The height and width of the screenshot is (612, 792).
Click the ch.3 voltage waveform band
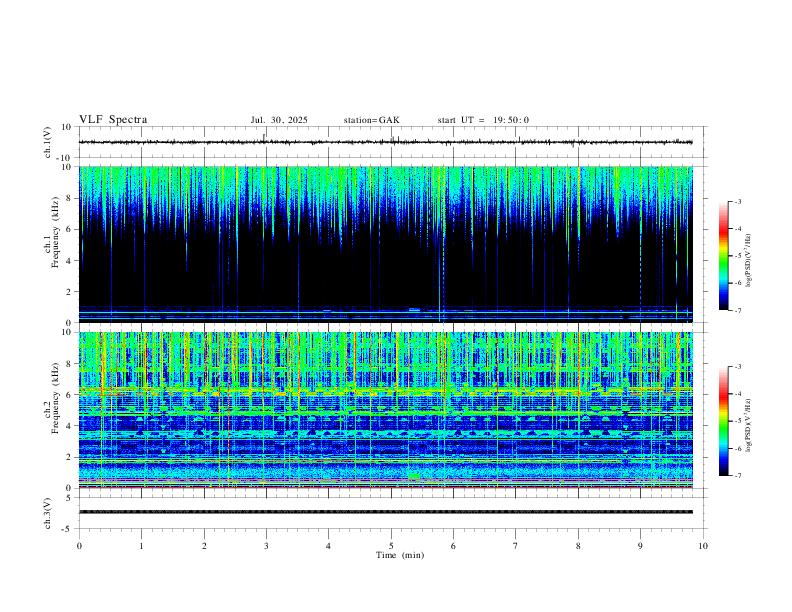click(385, 512)
